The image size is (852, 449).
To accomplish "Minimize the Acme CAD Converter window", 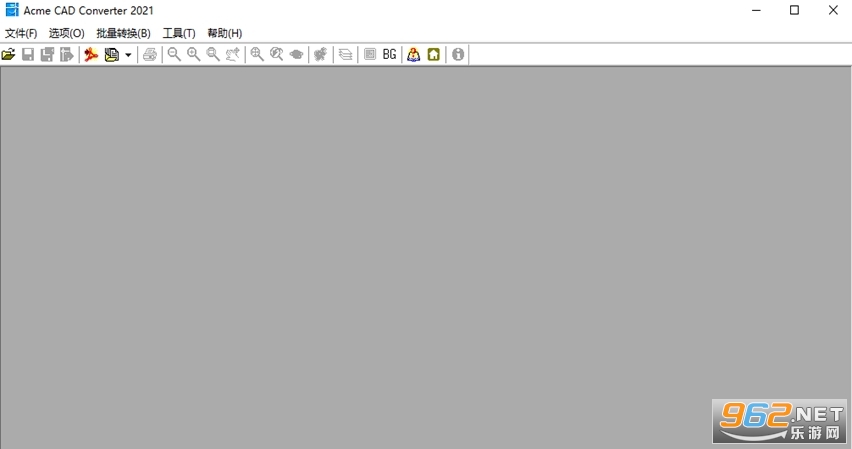I will click(756, 10).
